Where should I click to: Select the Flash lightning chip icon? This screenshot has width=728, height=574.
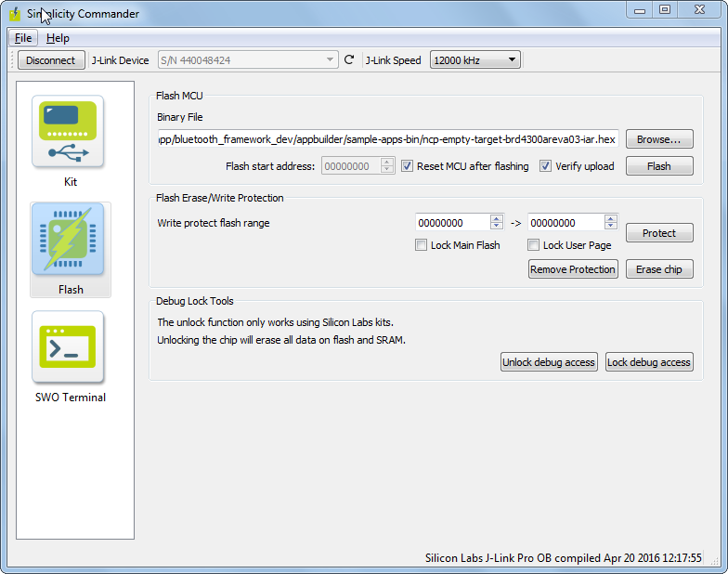pyautogui.click(x=70, y=240)
